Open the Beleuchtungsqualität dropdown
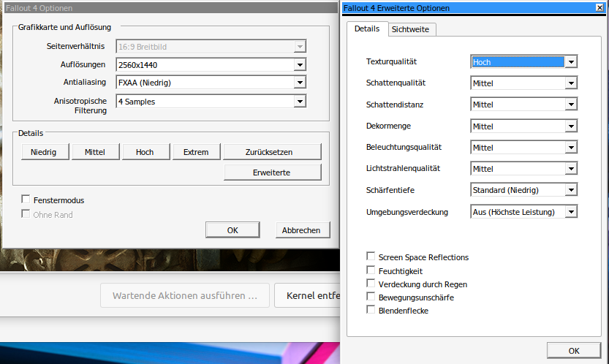Screen dimensions: 609x364 tap(523, 148)
